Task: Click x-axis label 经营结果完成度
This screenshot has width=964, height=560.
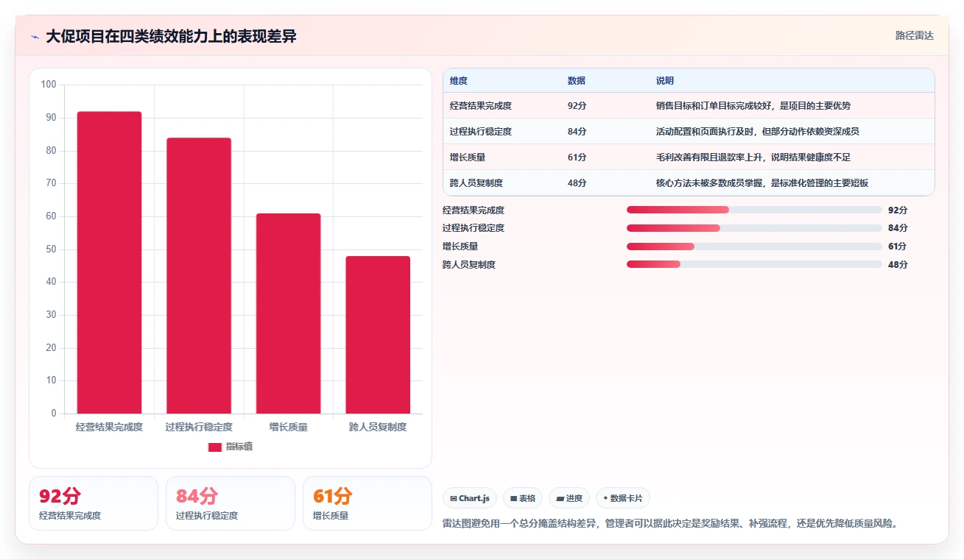Action: click(x=109, y=427)
